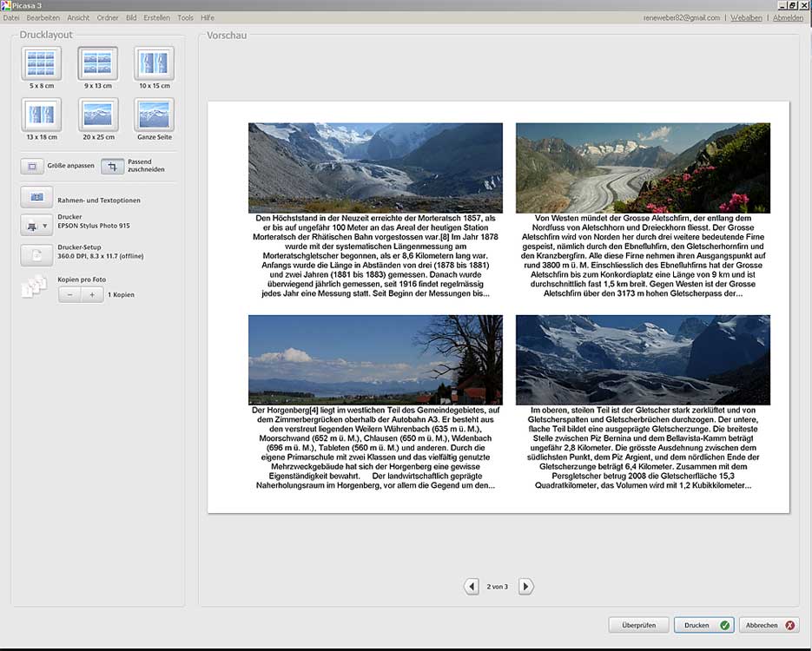Open the Erstellen menu

tap(156, 17)
